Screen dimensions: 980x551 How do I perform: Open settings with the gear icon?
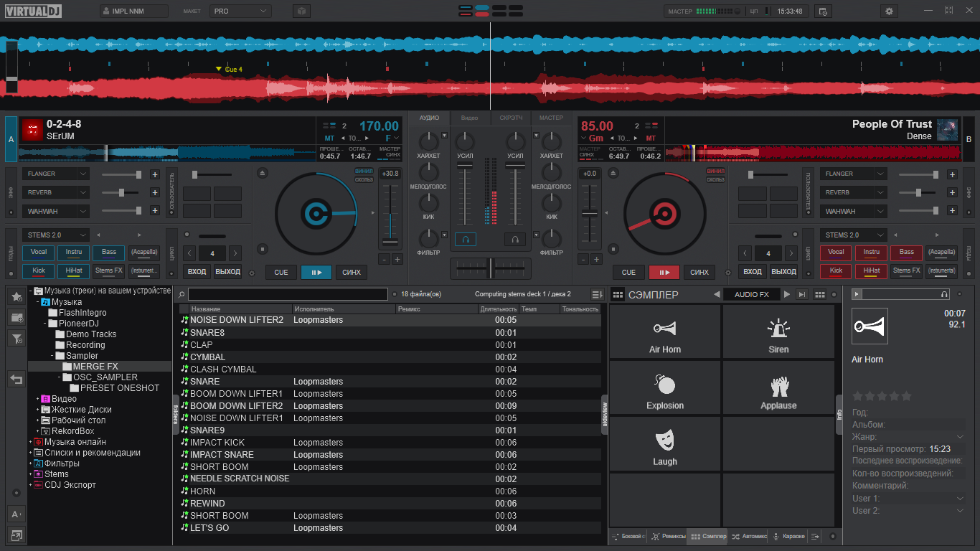890,11
